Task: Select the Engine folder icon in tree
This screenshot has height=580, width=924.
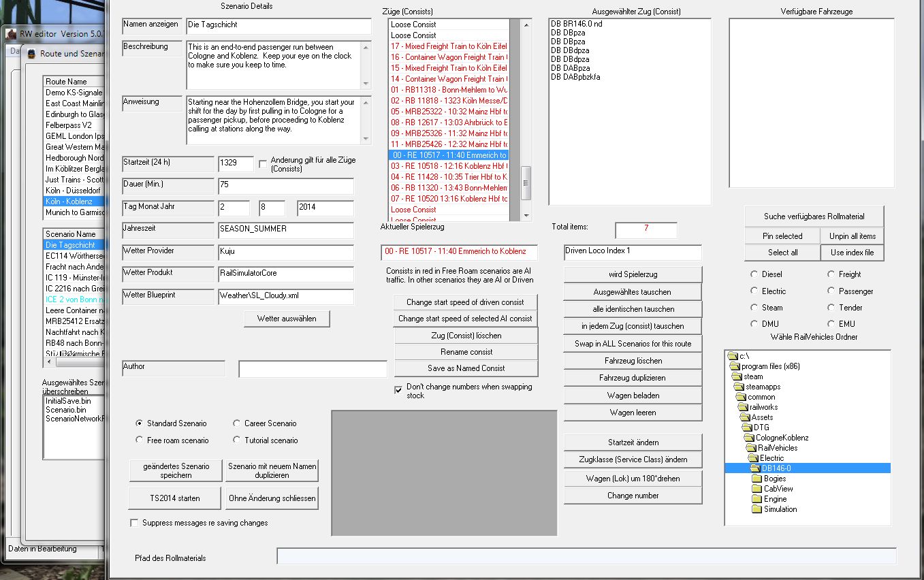Action: [756, 499]
